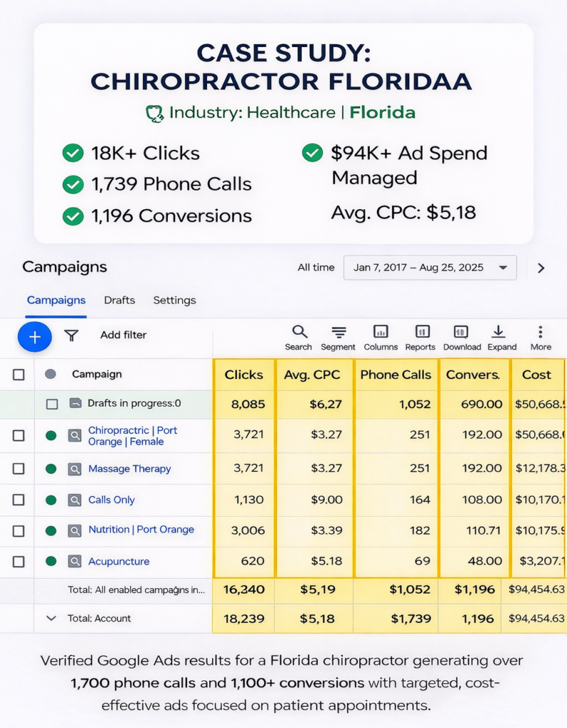567x728 pixels.
Task: Click the next date range arrow
Action: point(541,268)
